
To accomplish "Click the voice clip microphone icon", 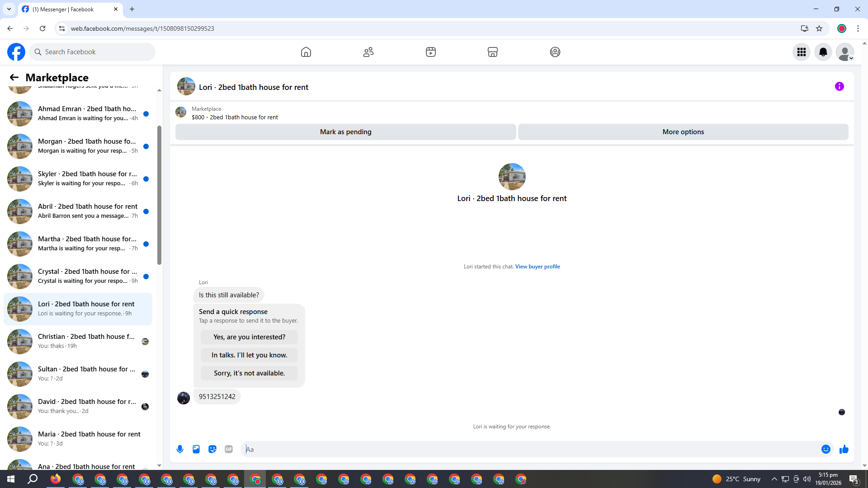I will click(180, 449).
